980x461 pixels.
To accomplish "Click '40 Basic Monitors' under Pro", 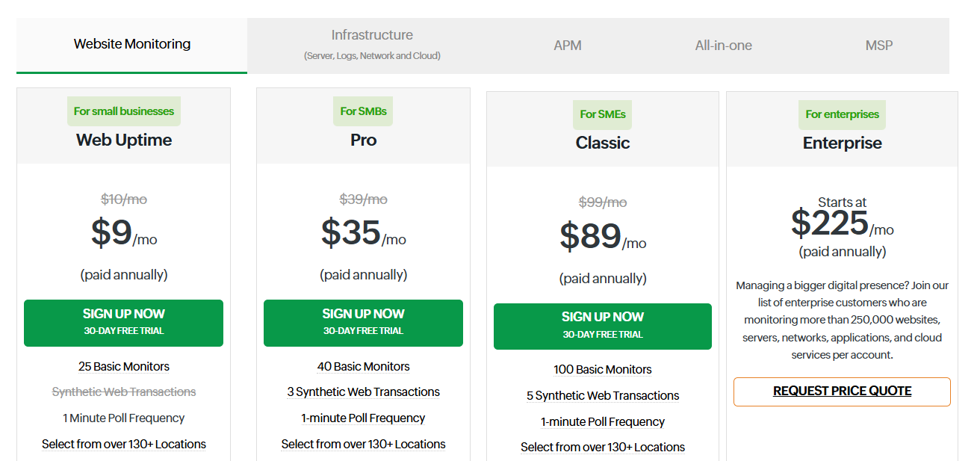I will click(364, 367).
